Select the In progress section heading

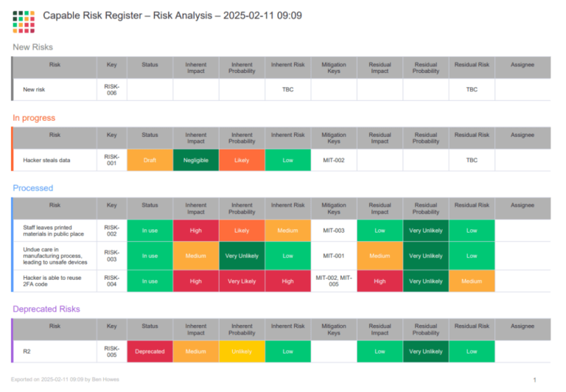pos(34,118)
